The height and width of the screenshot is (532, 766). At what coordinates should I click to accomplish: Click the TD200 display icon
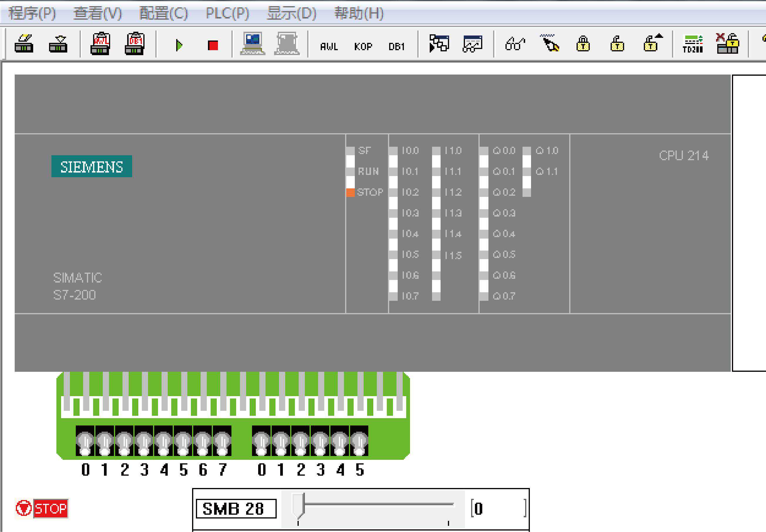(x=693, y=44)
